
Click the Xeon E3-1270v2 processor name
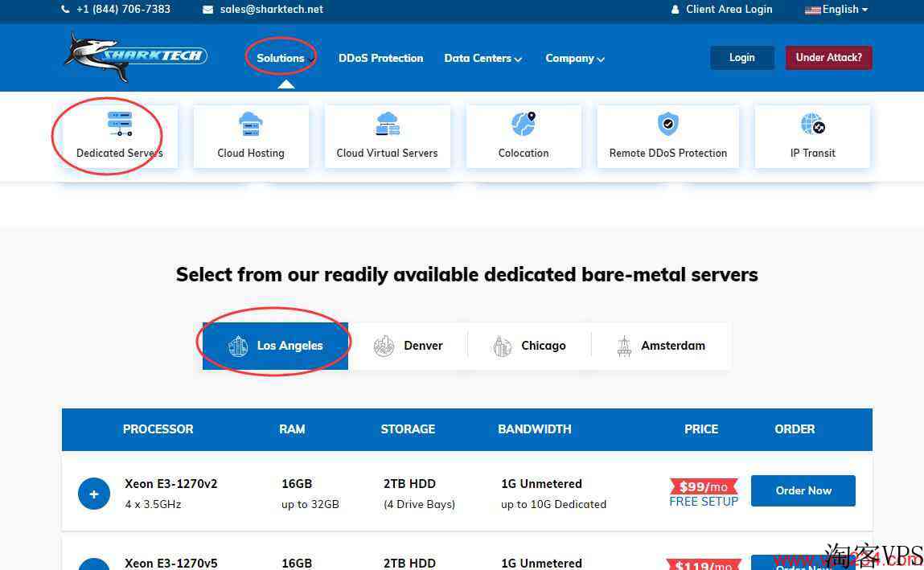coord(171,483)
